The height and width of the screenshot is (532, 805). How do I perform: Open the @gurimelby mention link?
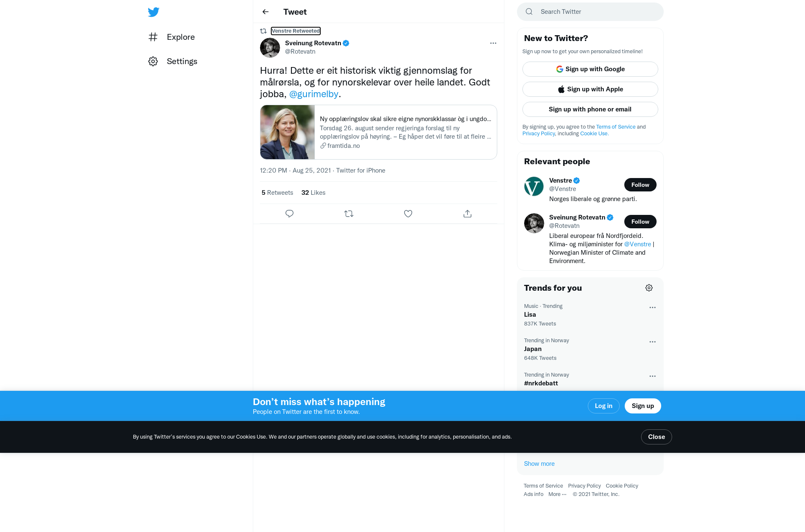click(314, 94)
